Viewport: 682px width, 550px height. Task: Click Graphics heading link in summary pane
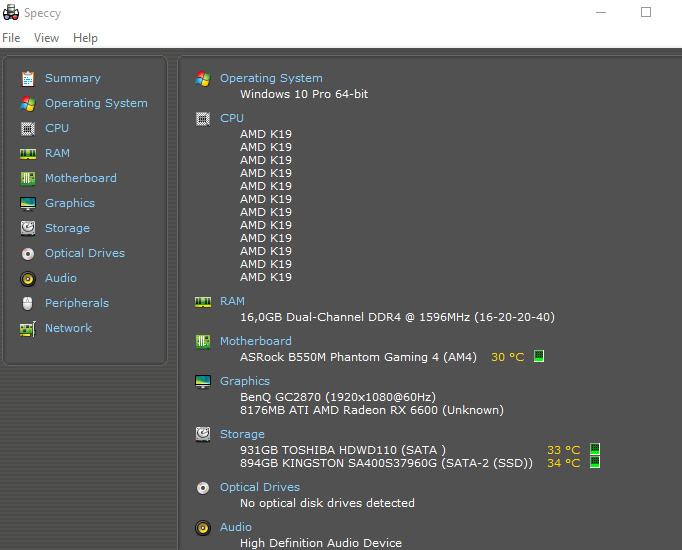click(x=245, y=381)
